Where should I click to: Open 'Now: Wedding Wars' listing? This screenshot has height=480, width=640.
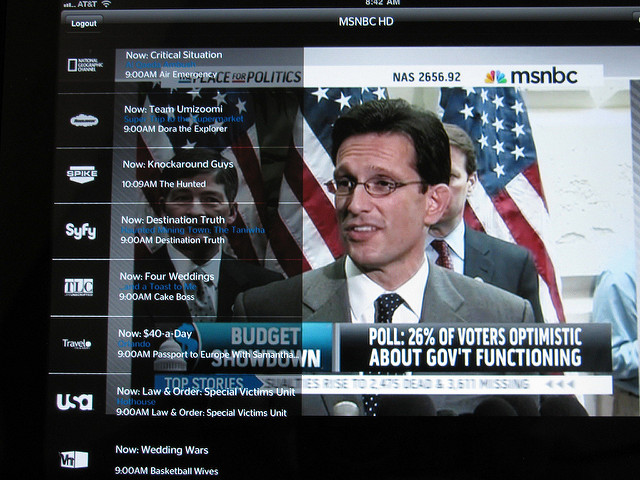[162, 450]
